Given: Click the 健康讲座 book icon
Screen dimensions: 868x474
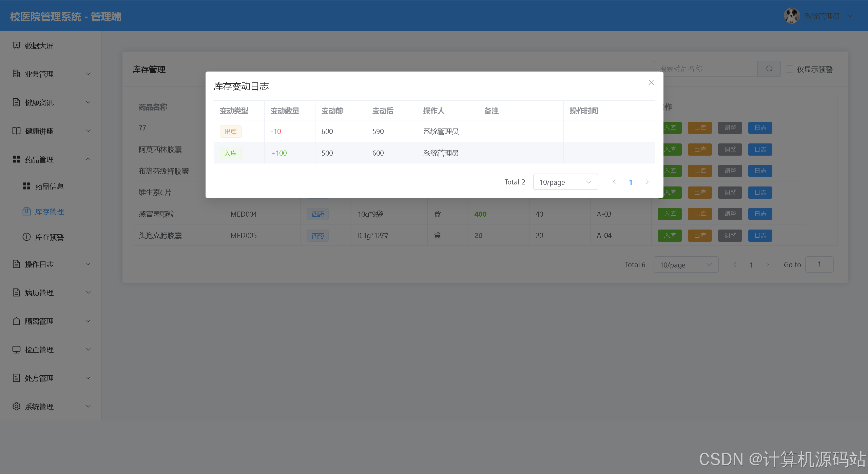Looking at the screenshot, I should [x=16, y=131].
